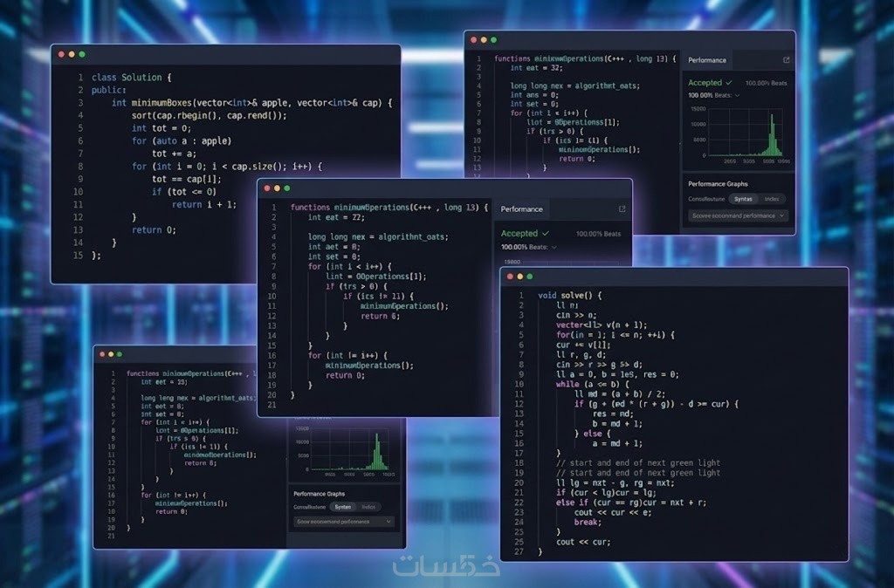Click the line 'int tot = 0;'
This screenshot has width=894, height=588.
[x=162, y=128]
